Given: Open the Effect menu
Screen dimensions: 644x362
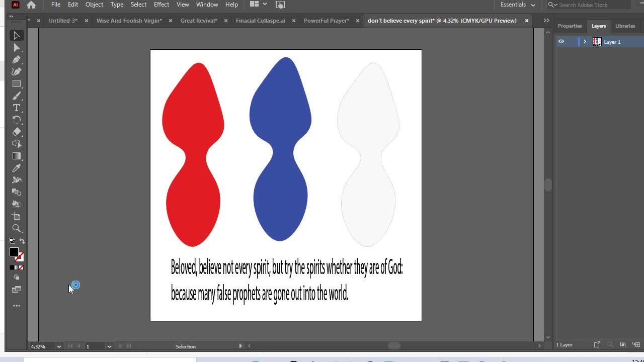Looking at the screenshot, I should click(x=162, y=5).
